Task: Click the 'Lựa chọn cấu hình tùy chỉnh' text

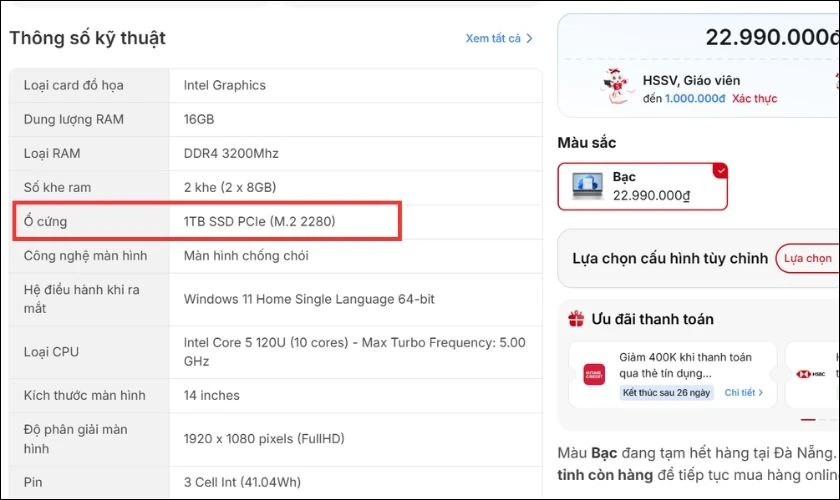Action: [670, 258]
